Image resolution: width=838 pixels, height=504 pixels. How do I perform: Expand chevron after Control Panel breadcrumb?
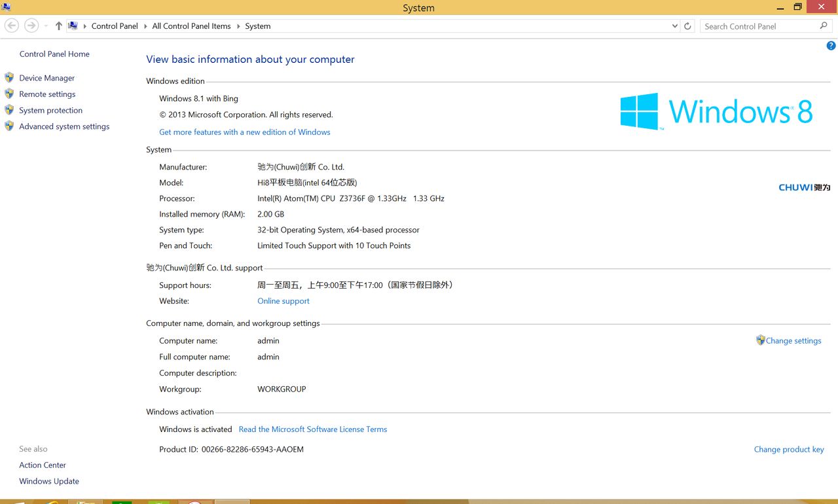(145, 26)
